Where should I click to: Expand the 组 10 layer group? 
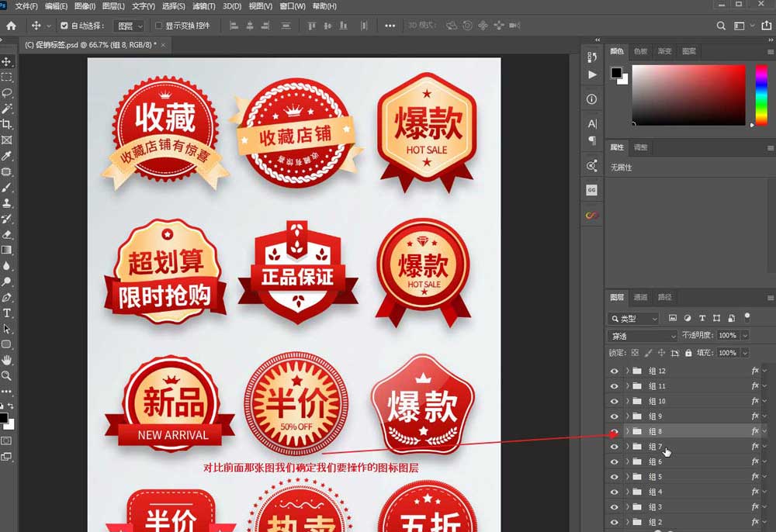pyautogui.click(x=627, y=401)
